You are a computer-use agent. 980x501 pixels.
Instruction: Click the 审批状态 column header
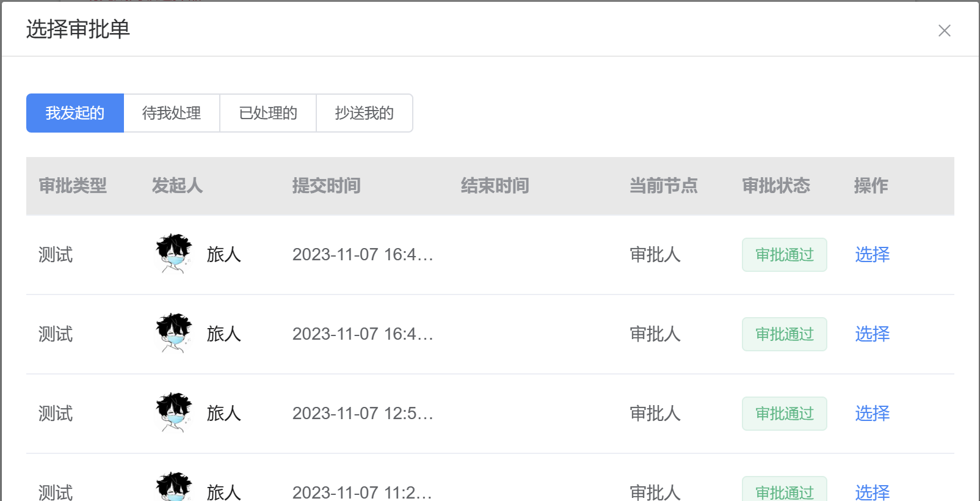776,186
